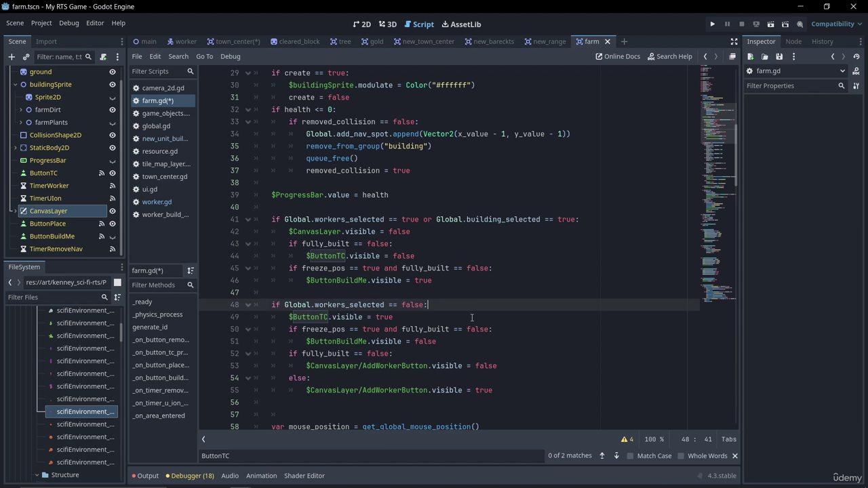Screen dimensions: 868x488
Task: Instantiate a child scene link icon
Action: click(26, 57)
